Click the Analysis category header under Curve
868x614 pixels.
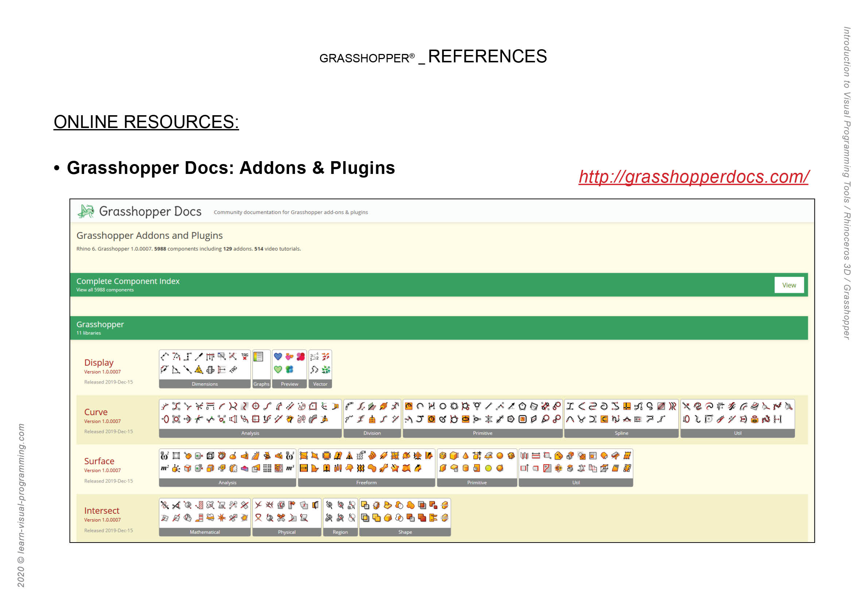[x=250, y=433]
